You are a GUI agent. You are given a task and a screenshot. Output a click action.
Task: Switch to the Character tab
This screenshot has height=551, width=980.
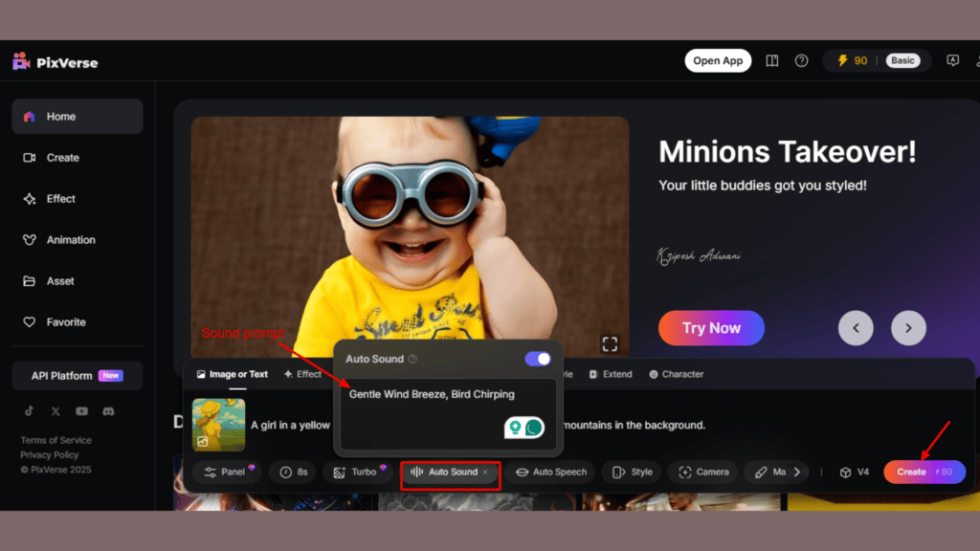676,374
